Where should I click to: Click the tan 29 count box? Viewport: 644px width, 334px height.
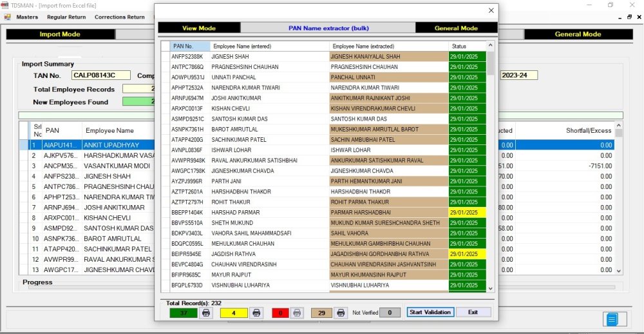(x=321, y=313)
